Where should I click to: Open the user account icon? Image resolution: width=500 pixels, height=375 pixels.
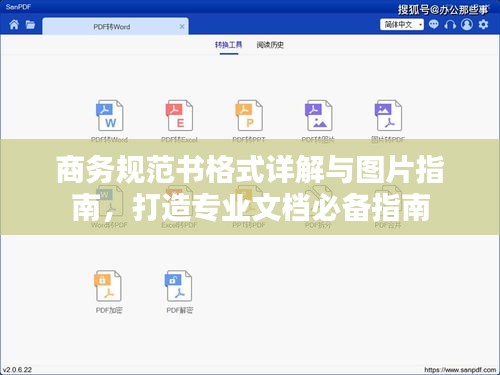467,24
